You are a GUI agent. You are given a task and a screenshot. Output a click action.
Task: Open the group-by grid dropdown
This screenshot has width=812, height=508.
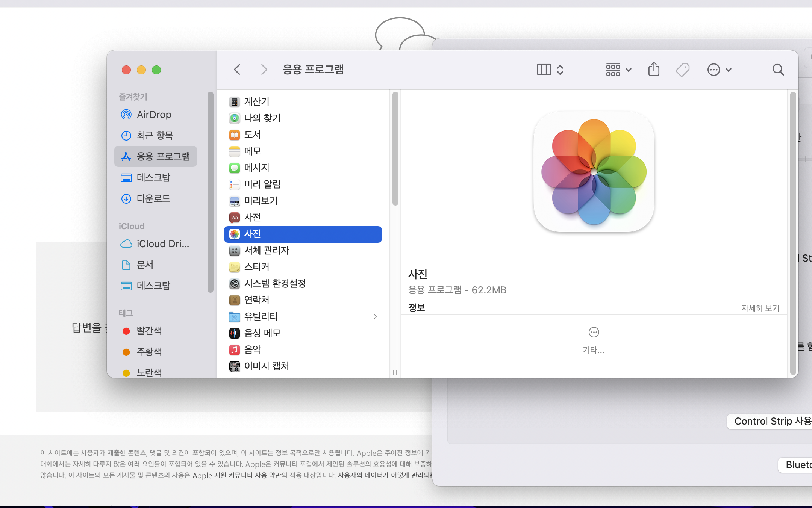click(618, 70)
